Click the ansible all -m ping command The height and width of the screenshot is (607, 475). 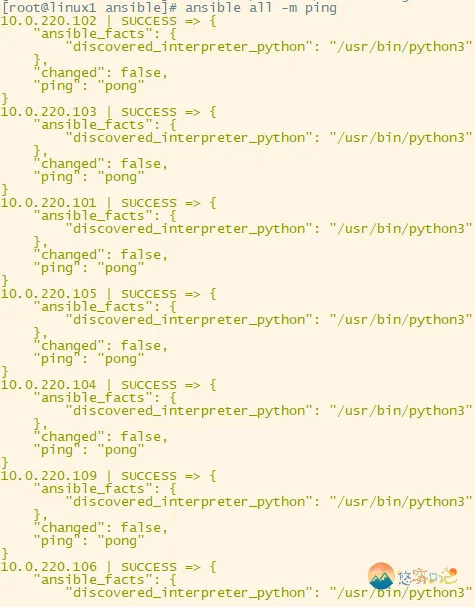tap(261, 8)
